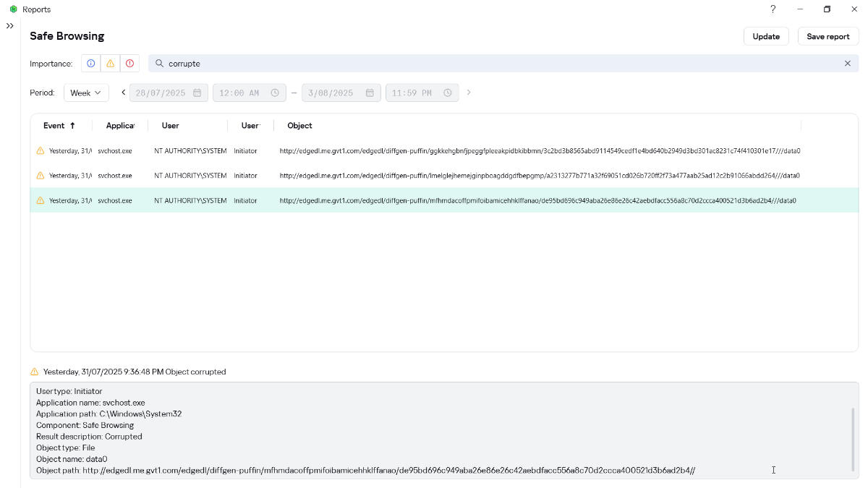The image size is (868, 488).
Task: Sort by the Application column header
Action: [x=120, y=126]
